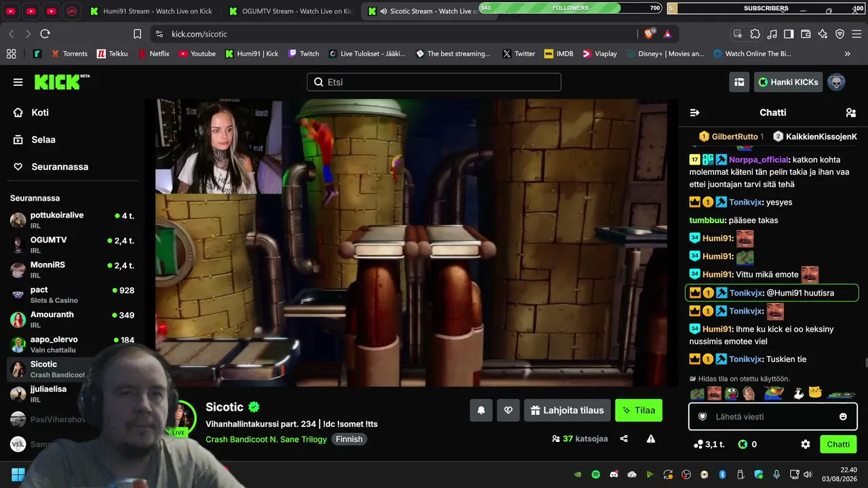
Task: Click the 37 katsojaa viewer count
Action: click(x=581, y=439)
